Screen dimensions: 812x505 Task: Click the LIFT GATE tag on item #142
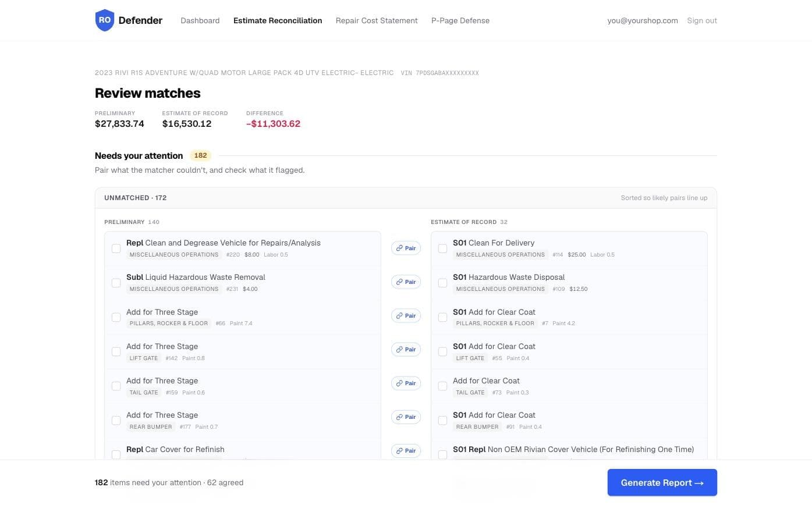point(144,358)
